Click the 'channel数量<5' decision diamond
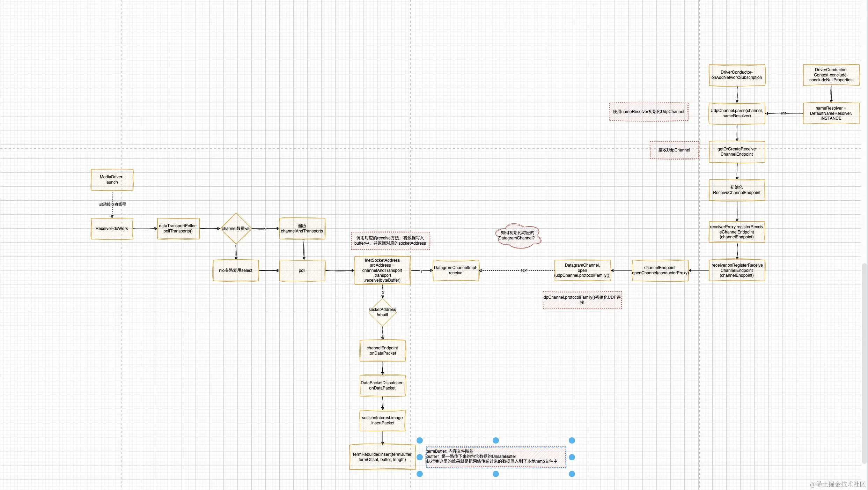 click(236, 229)
